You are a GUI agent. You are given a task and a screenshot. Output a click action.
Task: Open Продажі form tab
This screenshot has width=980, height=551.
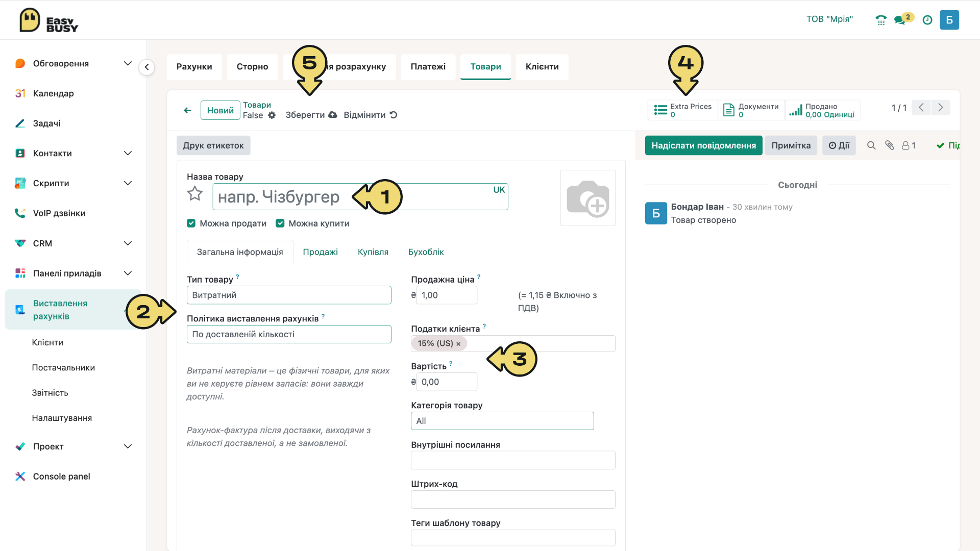point(320,252)
